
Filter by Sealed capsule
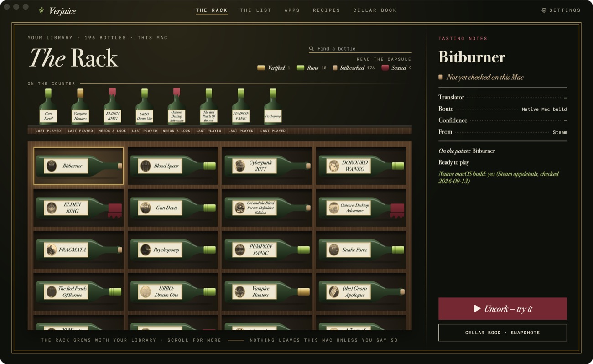click(396, 68)
